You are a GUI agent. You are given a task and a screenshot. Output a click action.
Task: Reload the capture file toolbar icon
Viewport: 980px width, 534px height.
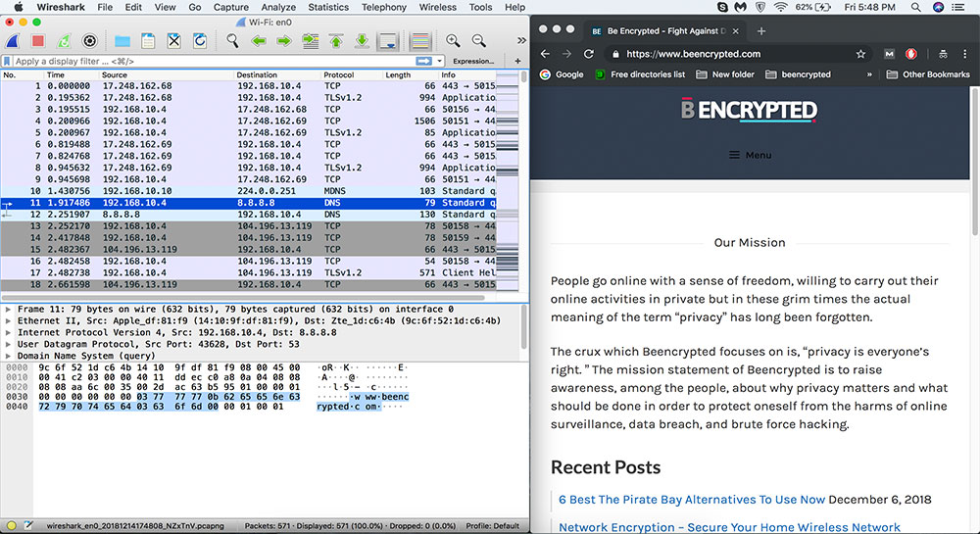[199, 41]
